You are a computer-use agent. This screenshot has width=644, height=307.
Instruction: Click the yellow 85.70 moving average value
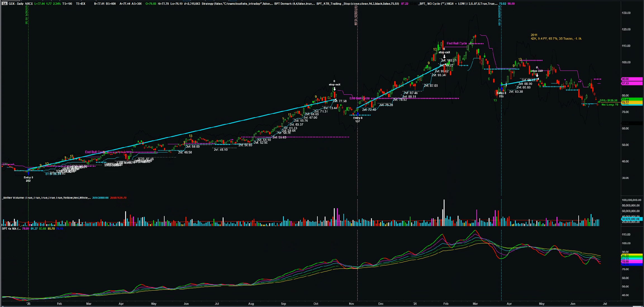coord(51,229)
